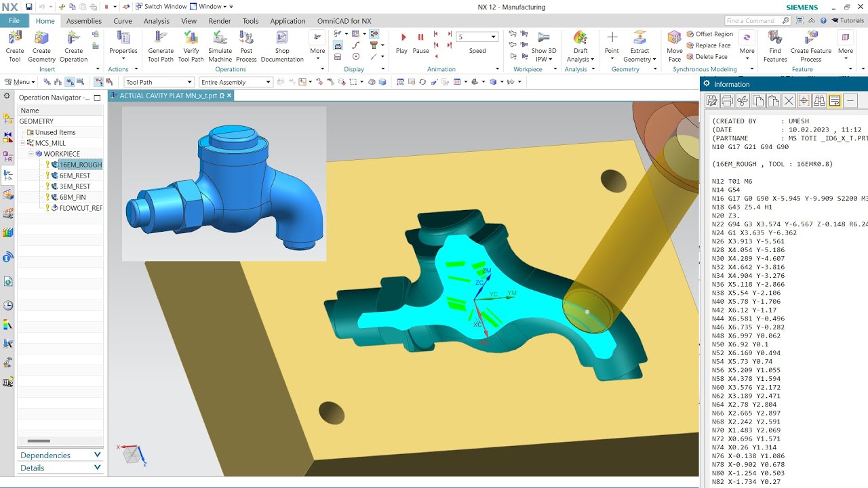
Task: Open the Window dropdown in title bar
Action: click(x=211, y=6)
